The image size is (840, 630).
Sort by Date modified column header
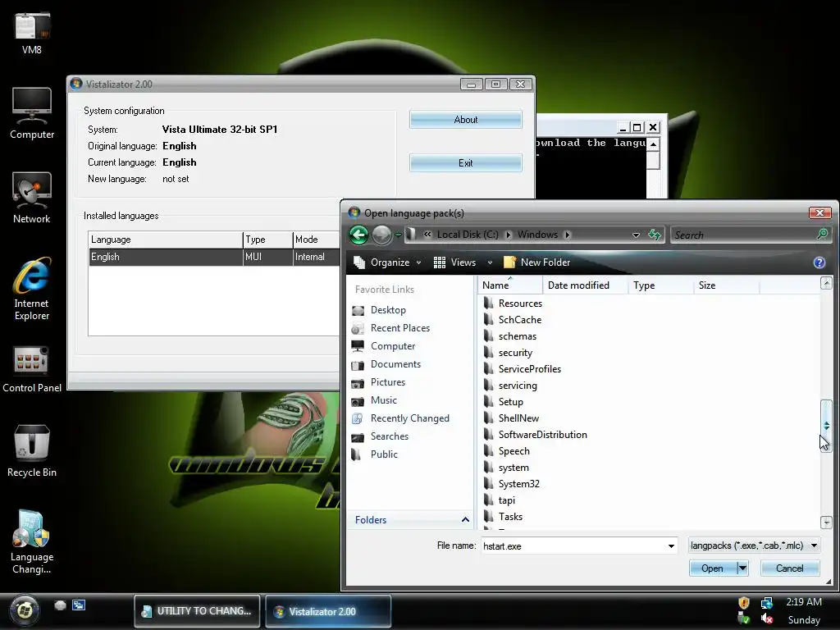point(585,285)
